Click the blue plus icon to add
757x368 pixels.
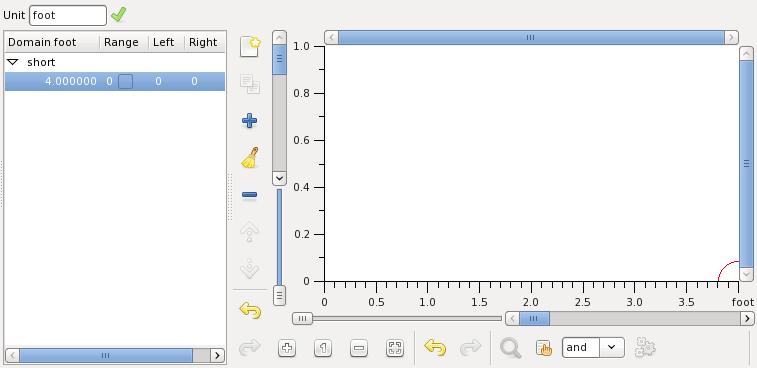(x=249, y=121)
